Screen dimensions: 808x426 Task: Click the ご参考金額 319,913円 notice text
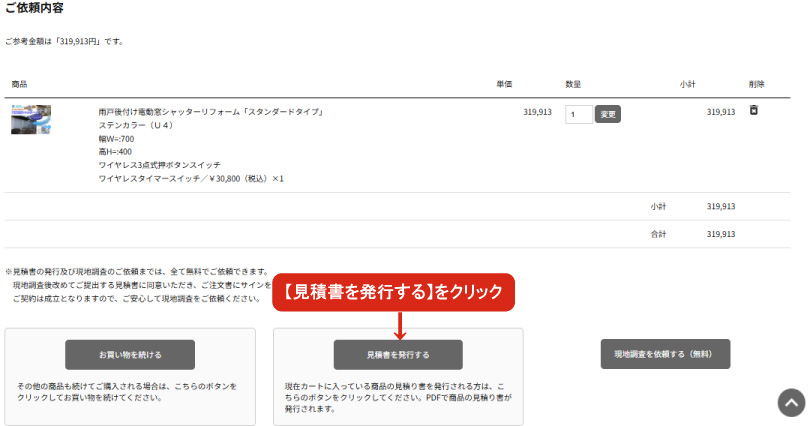[x=64, y=41]
